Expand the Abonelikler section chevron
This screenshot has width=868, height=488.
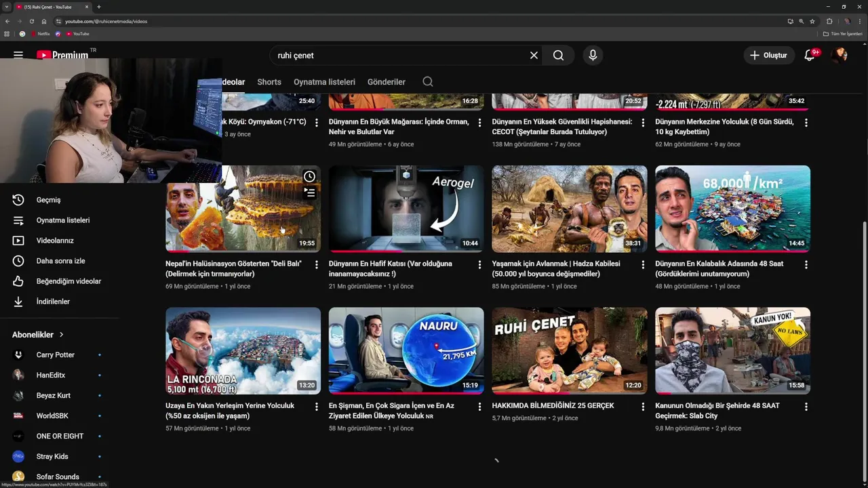(x=62, y=335)
